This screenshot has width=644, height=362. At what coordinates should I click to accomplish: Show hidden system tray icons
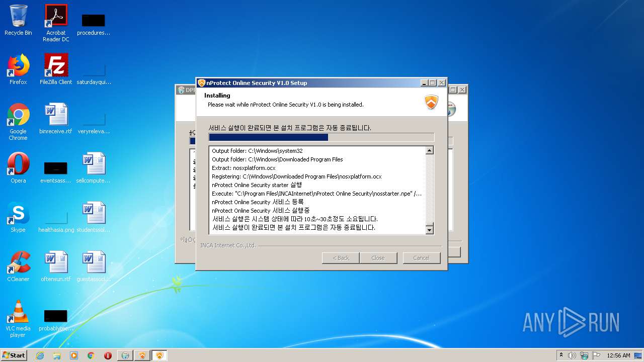coord(561,355)
